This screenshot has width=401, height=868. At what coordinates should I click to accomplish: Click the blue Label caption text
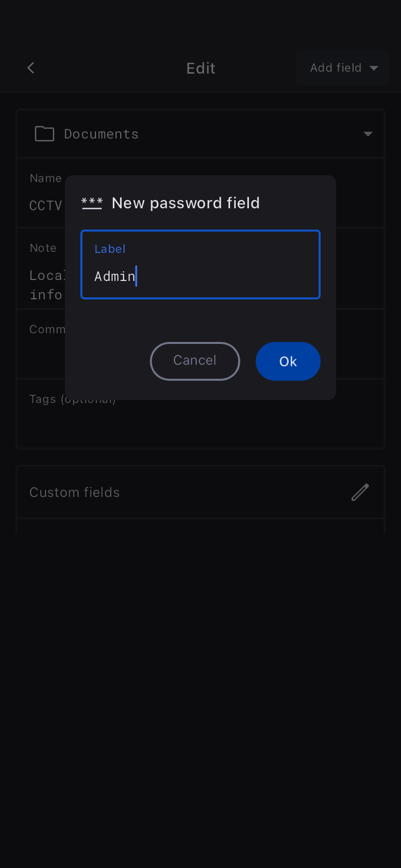110,249
